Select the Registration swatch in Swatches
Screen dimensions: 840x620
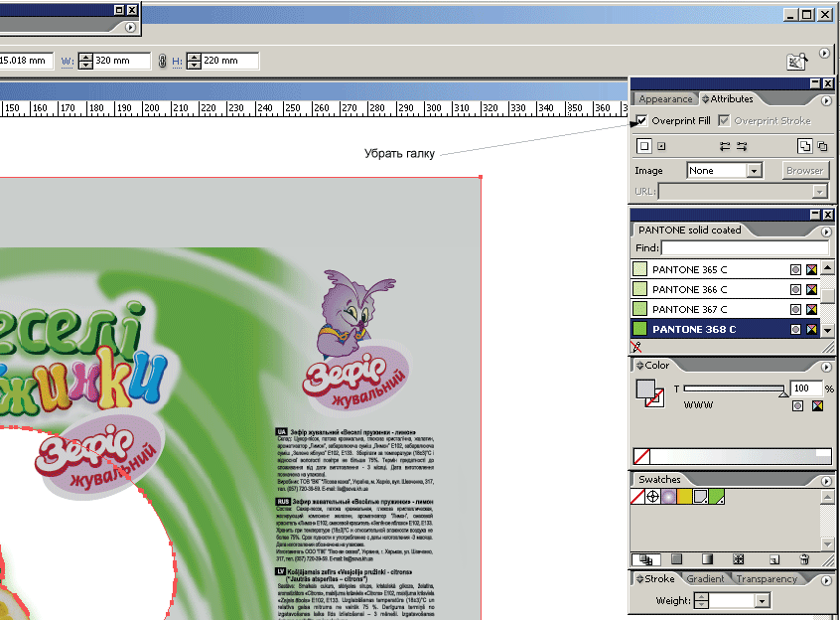652,497
